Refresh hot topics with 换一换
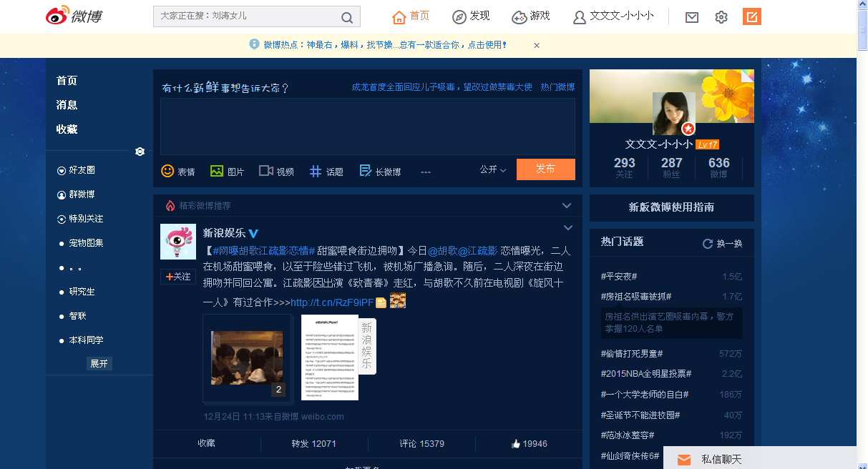This screenshot has width=868, height=469. 723,244
